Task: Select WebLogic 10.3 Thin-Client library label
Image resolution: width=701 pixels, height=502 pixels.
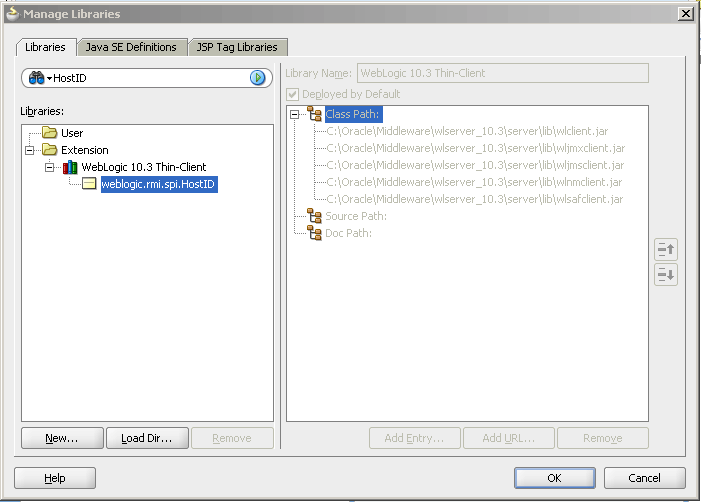Action: 144,167
